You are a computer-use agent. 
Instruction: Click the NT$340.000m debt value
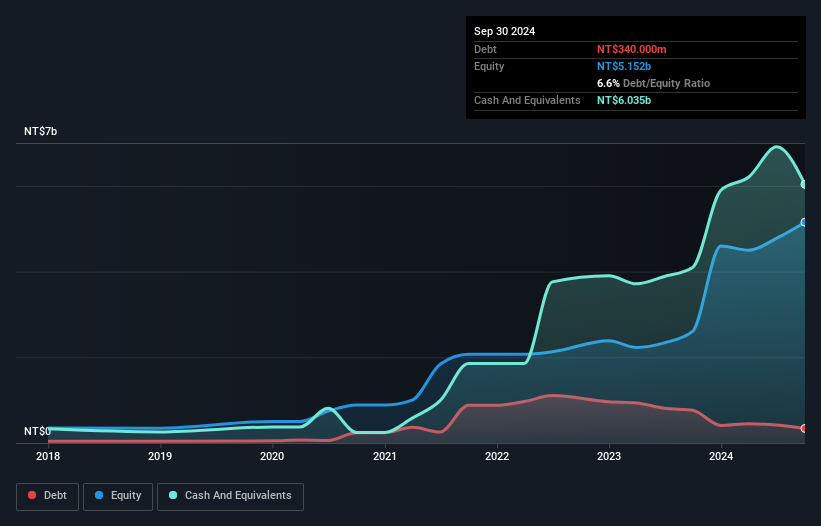pyautogui.click(x=631, y=49)
